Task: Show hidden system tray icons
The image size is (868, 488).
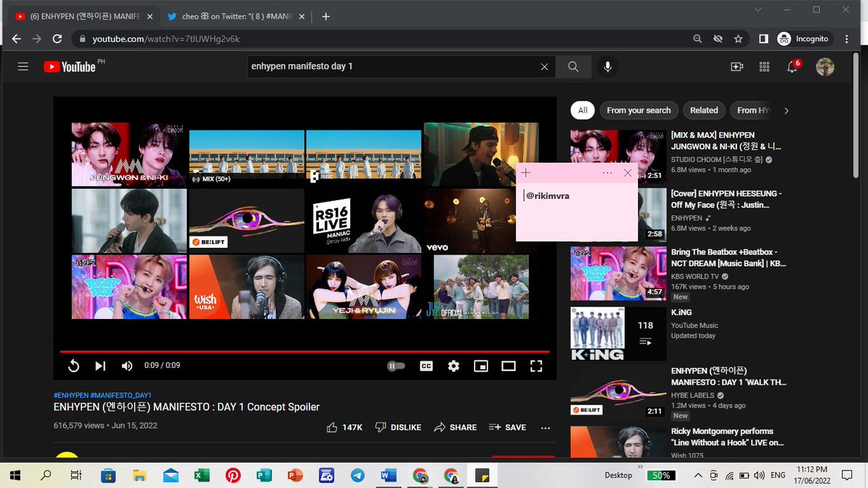Action: point(698,475)
